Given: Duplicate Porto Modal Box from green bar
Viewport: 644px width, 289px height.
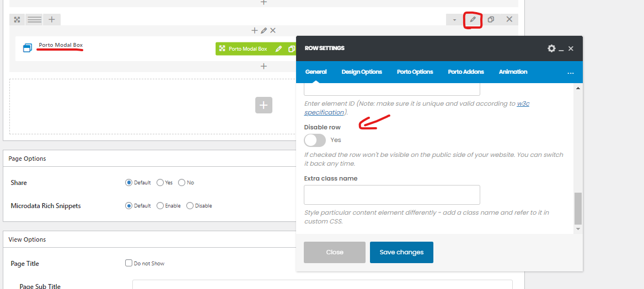Looking at the screenshot, I should pyautogui.click(x=291, y=49).
